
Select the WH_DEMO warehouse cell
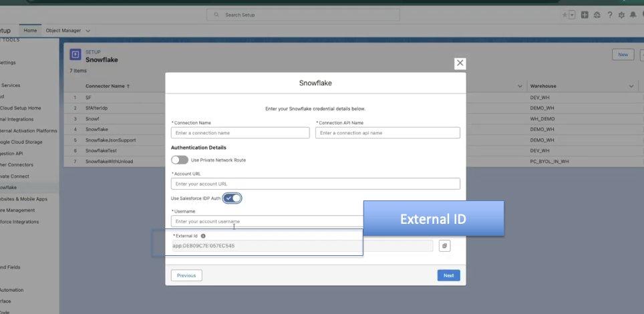tap(542, 119)
